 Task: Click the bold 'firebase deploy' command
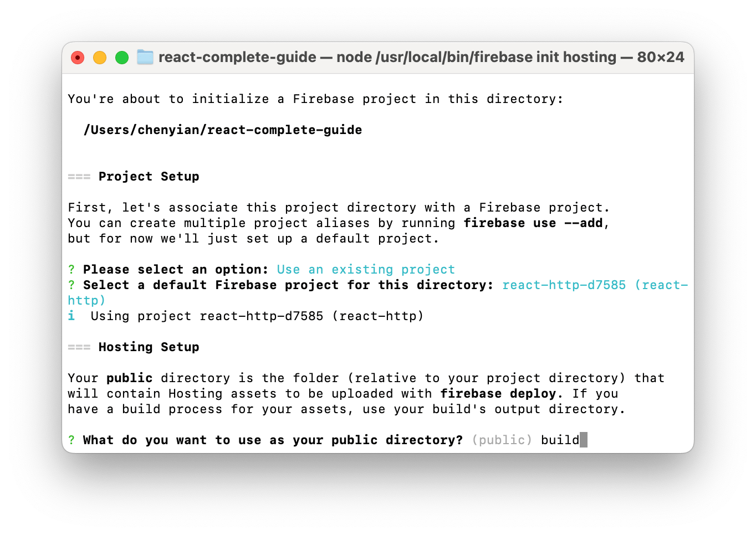click(x=498, y=394)
